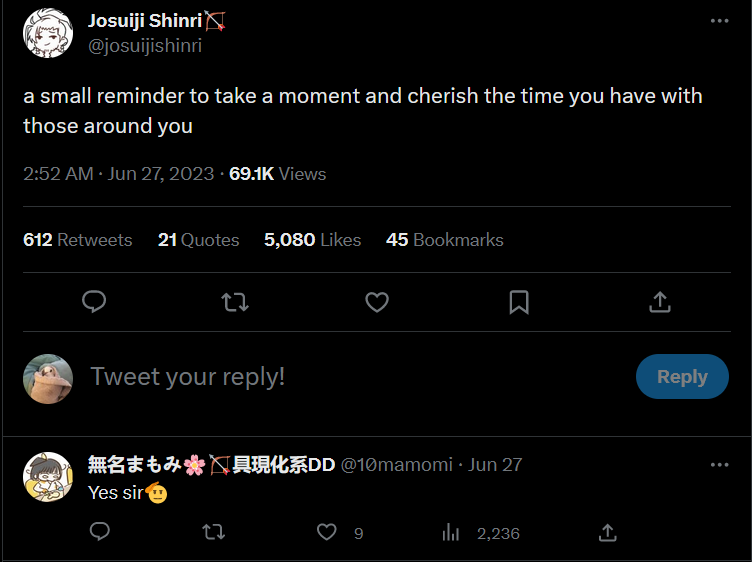The height and width of the screenshot is (562, 752).
Task: Click the @10mamomi username handle
Action: [x=399, y=465]
